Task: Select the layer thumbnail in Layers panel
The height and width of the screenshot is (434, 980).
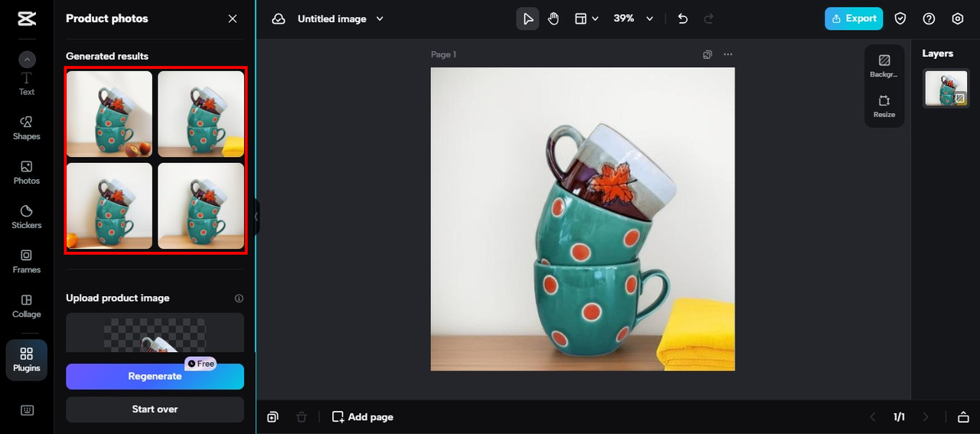Action: click(x=946, y=88)
